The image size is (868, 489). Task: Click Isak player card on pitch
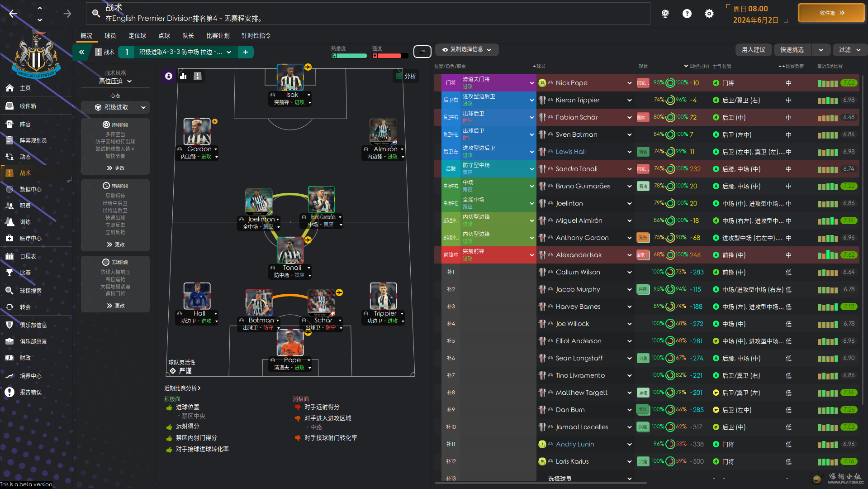[x=290, y=85]
